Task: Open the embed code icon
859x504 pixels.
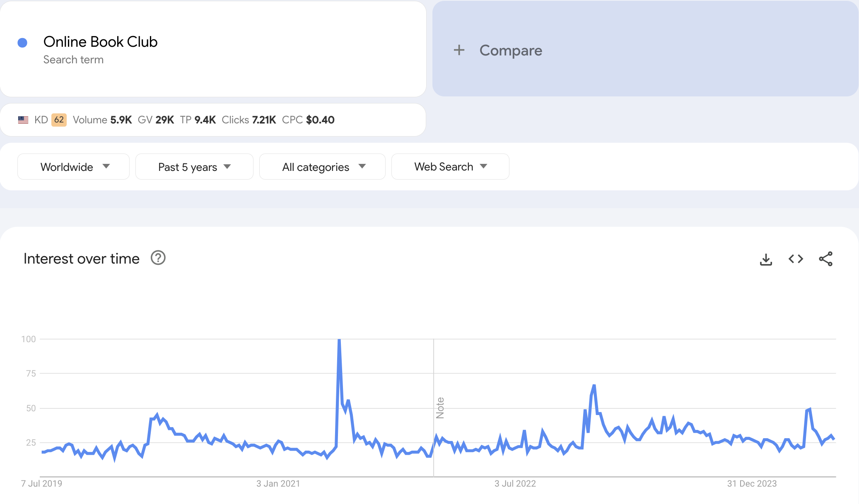Action: (796, 259)
